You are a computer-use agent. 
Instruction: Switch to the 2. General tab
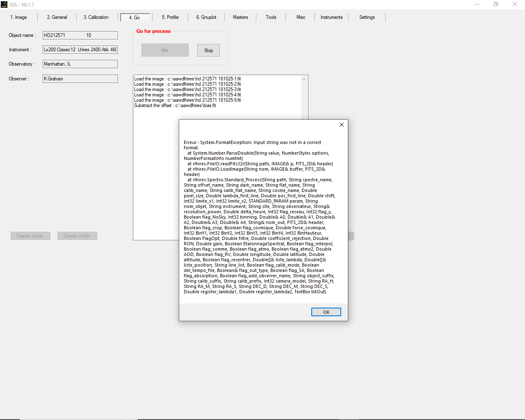click(57, 17)
